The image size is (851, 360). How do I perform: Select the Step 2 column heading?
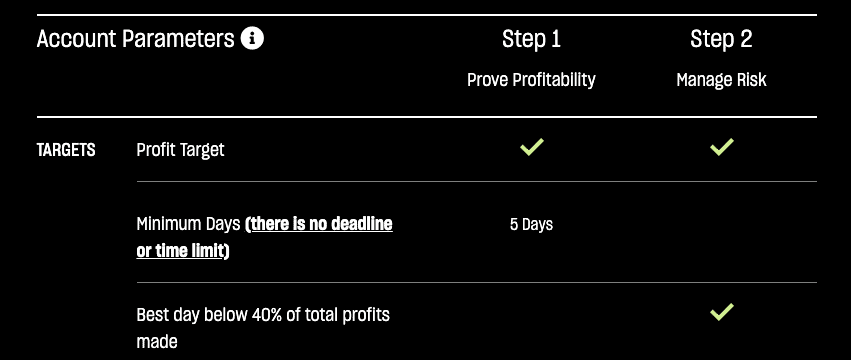click(721, 39)
